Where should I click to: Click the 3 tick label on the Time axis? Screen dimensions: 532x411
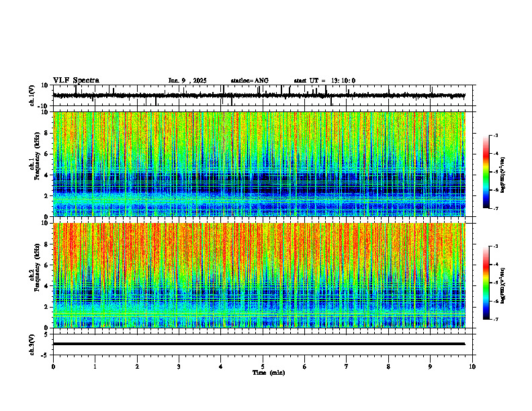[x=179, y=367]
